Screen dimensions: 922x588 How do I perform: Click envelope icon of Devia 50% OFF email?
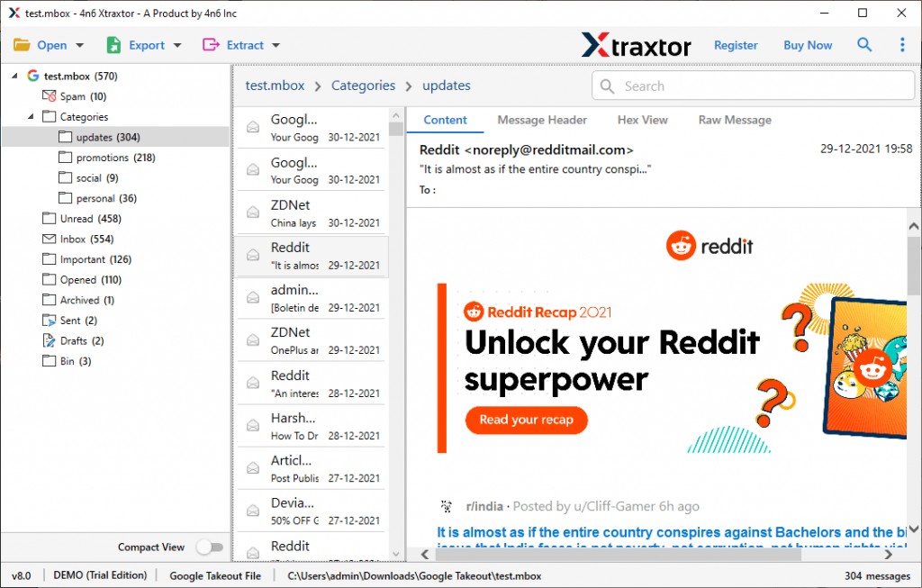click(253, 511)
